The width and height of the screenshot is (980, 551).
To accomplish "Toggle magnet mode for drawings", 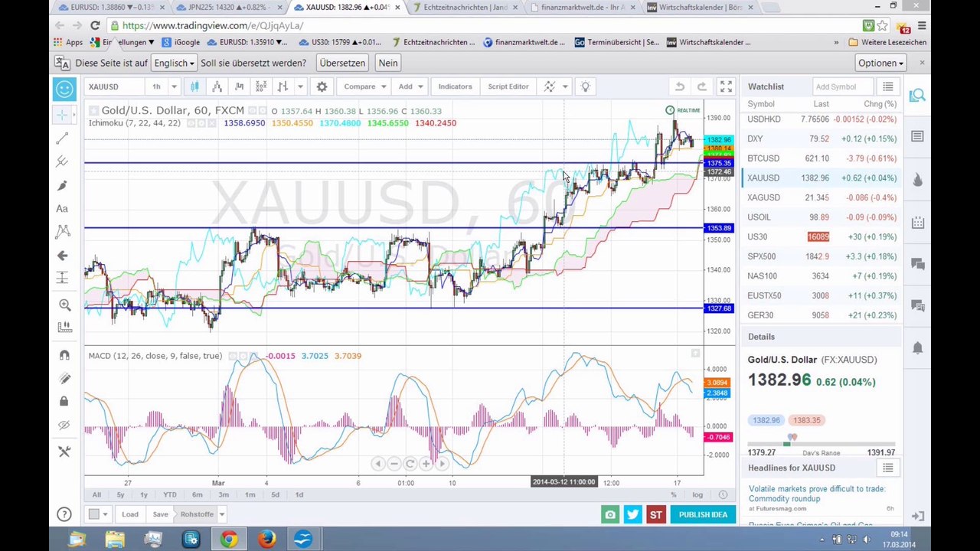I will (x=64, y=355).
